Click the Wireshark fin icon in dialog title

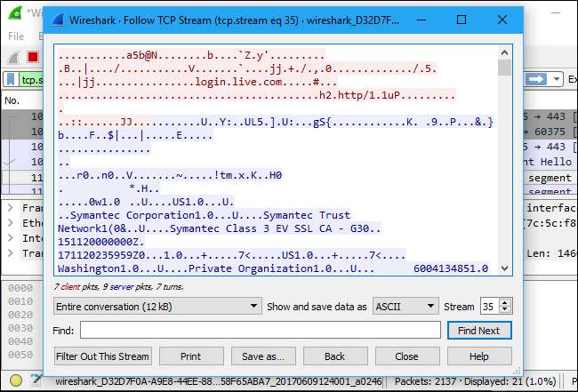tap(58, 20)
